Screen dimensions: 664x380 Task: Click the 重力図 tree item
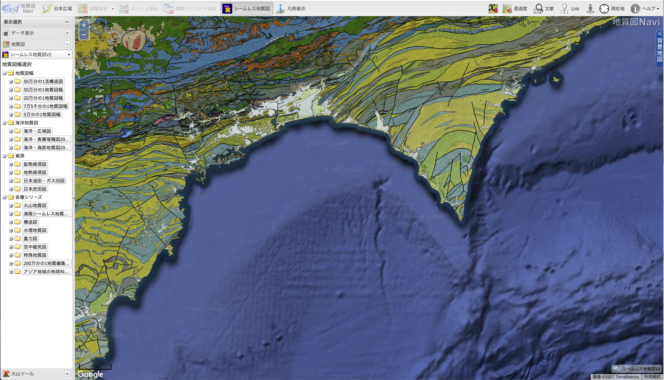point(30,239)
